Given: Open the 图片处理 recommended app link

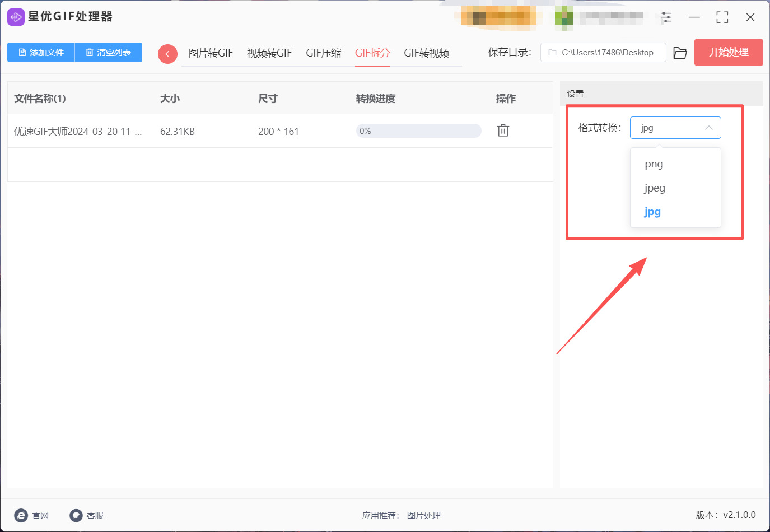Looking at the screenshot, I should pyautogui.click(x=424, y=515).
